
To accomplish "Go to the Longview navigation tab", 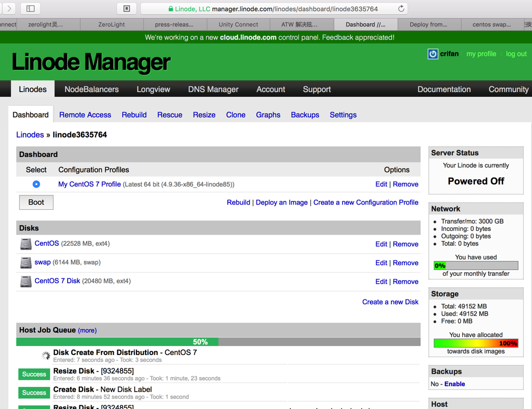I will click(x=153, y=89).
